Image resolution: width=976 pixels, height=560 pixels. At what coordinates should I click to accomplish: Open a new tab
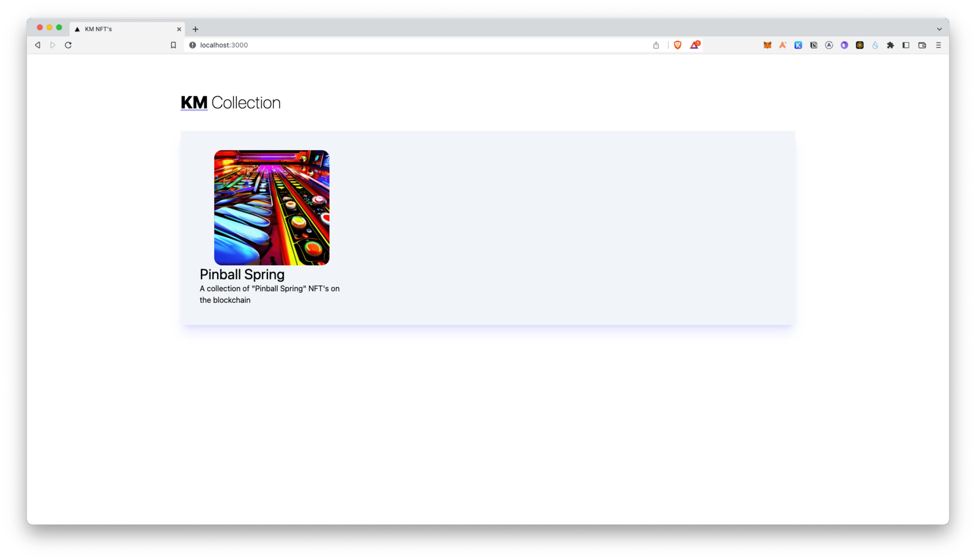click(x=195, y=29)
